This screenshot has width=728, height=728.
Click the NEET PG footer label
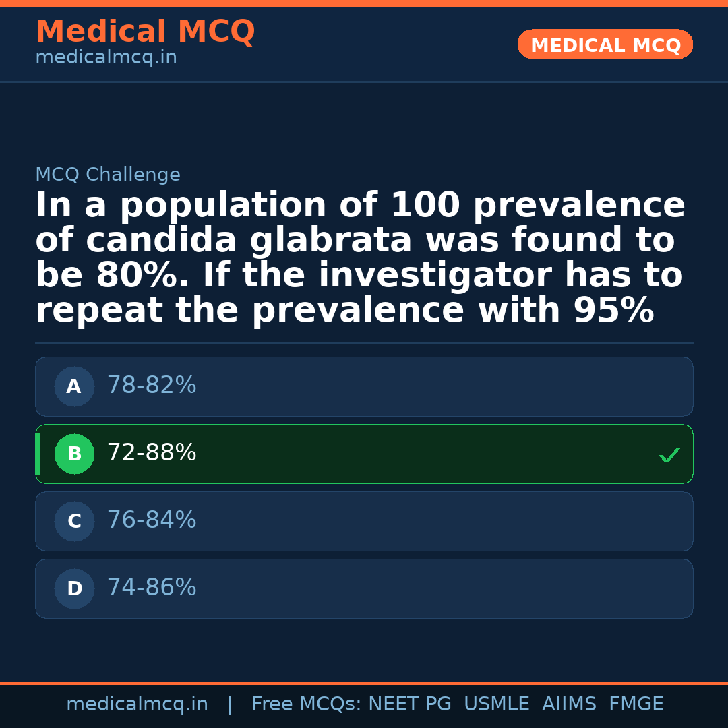tap(410, 704)
